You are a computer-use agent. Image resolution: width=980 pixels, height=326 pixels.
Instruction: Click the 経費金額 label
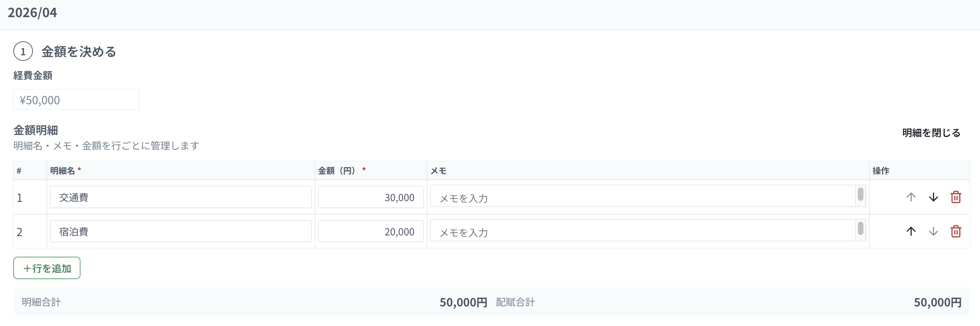point(33,75)
